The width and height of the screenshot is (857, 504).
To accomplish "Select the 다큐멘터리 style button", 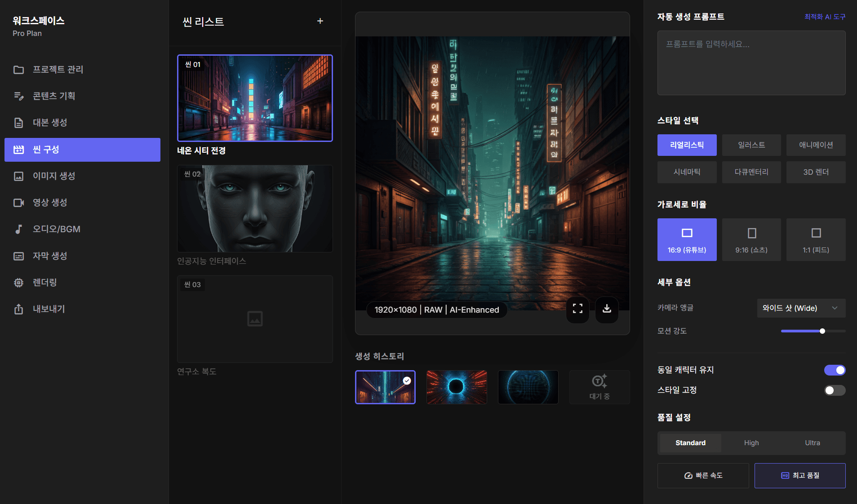I will (751, 172).
